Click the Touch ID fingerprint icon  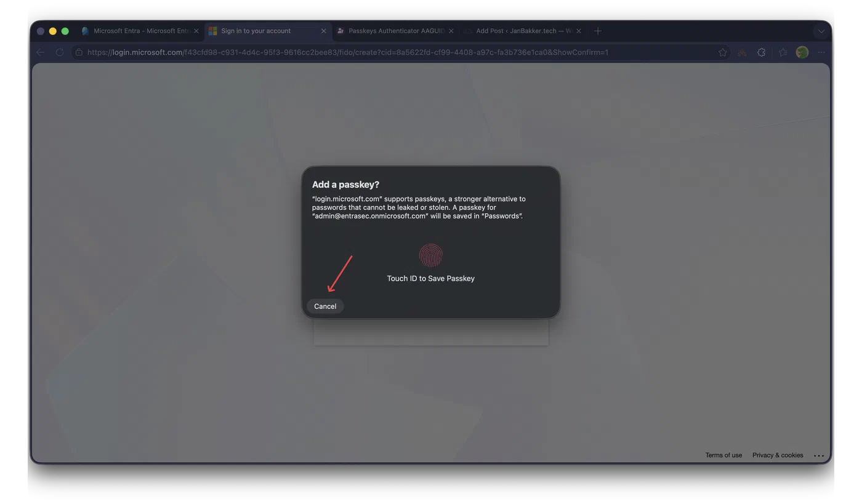(x=431, y=255)
